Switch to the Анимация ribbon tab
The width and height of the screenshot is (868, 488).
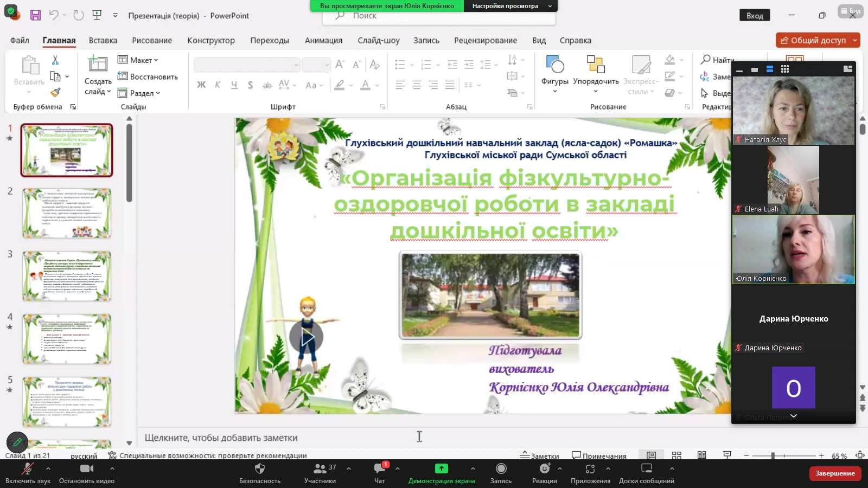323,40
